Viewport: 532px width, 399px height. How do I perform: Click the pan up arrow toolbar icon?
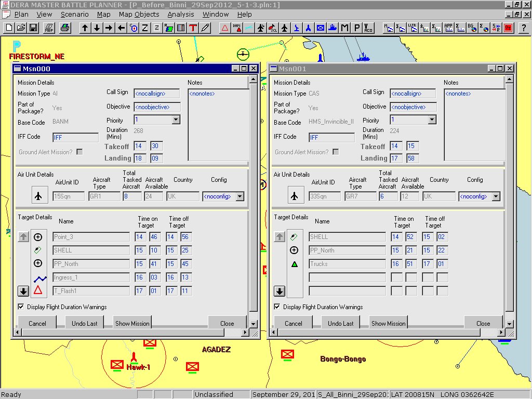pos(85,28)
